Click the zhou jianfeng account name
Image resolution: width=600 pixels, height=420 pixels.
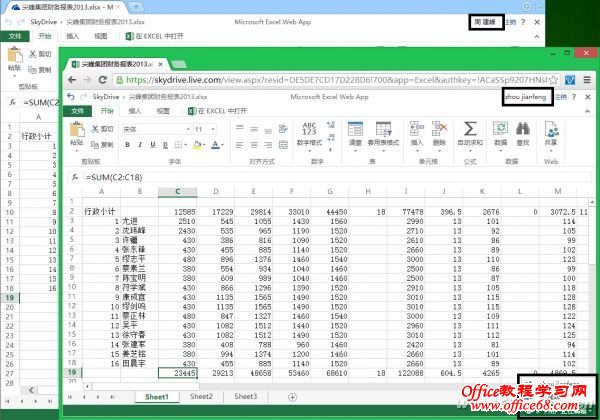point(526,97)
